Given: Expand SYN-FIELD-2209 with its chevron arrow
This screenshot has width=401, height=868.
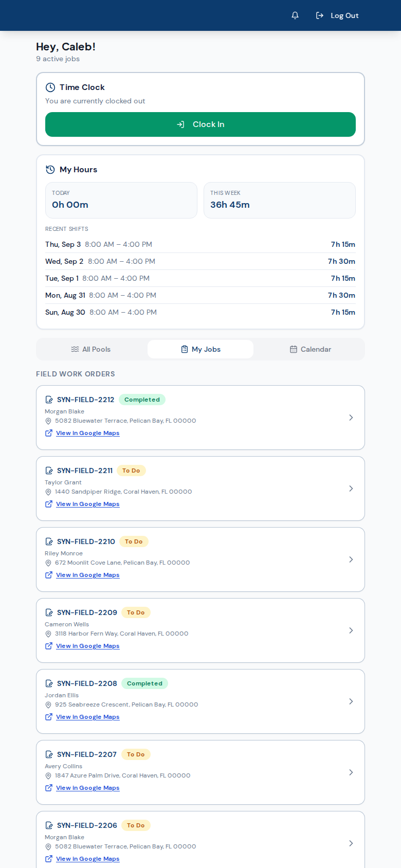Looking at the screenshot, I should pos(351,630).
